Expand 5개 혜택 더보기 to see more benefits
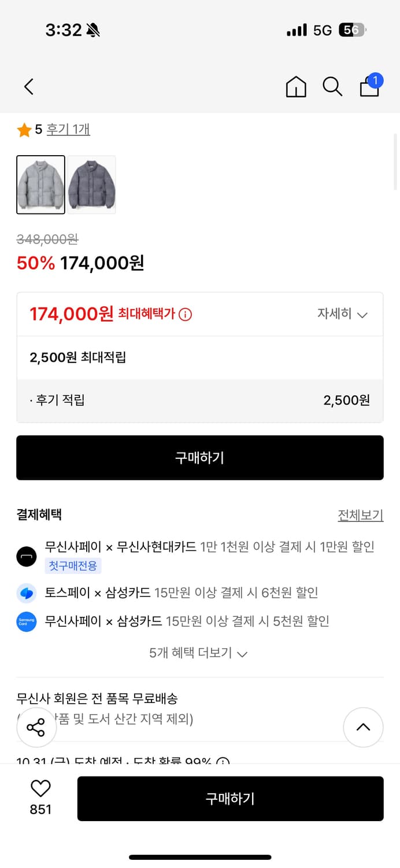400x868 pixels. pos(199,653)
